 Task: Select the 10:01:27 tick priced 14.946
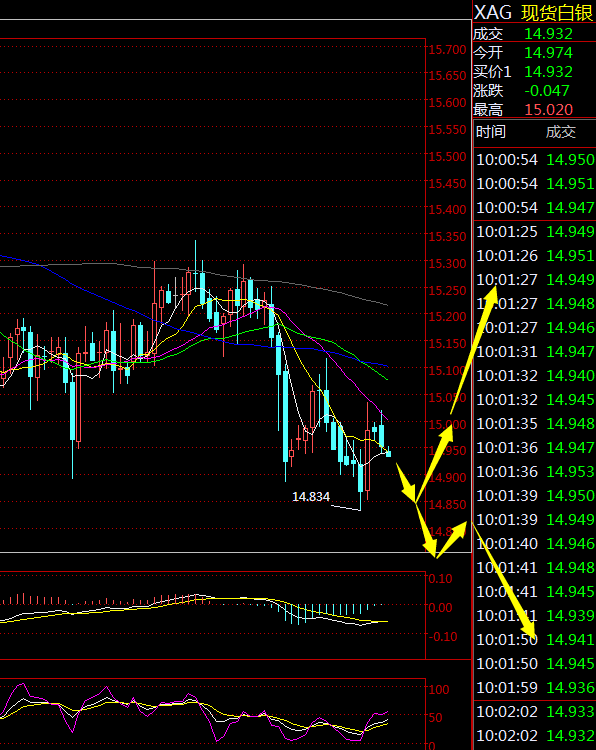click(535, 328)
